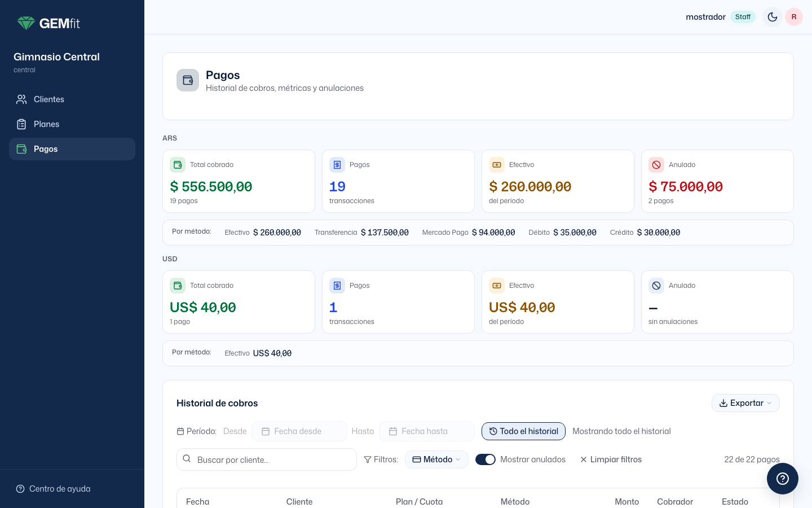Click the Cobrador column header

click(x=675, y=502)
